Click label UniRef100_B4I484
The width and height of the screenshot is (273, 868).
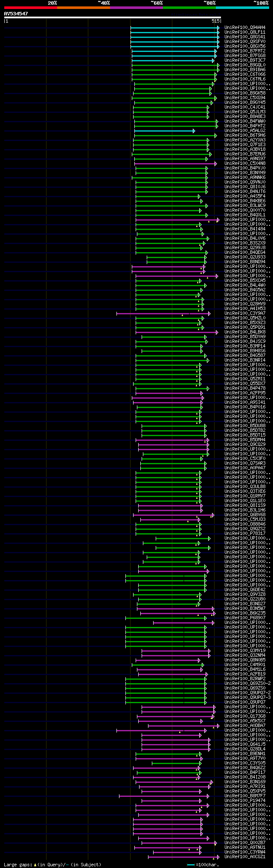tap(245, 229)
